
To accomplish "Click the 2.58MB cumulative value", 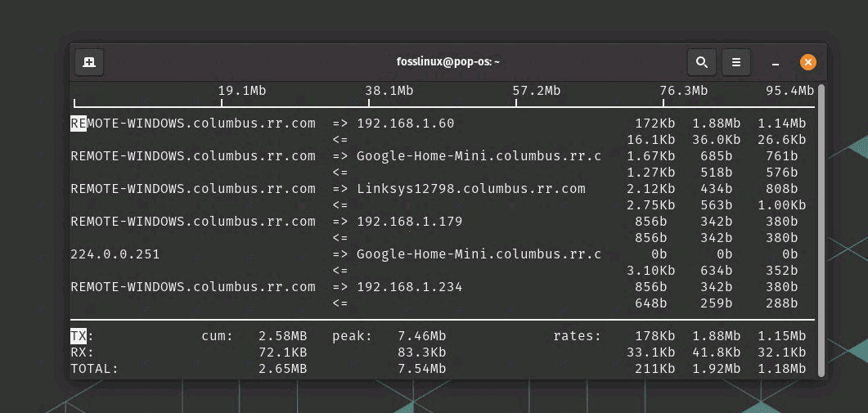I will (283, 336).
